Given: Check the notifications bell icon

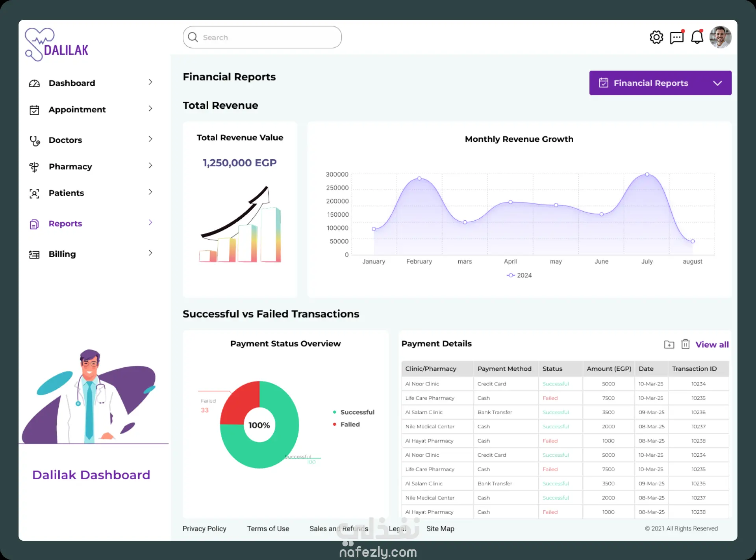Looking at the screenshot, I should coord(697,37).
